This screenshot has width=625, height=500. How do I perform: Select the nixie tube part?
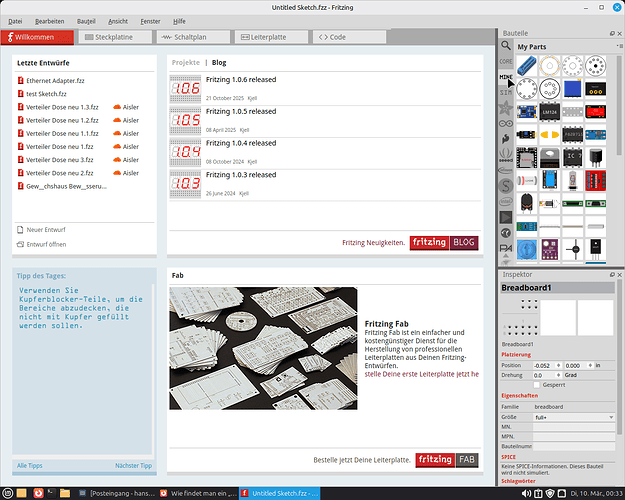coord(572,181)
